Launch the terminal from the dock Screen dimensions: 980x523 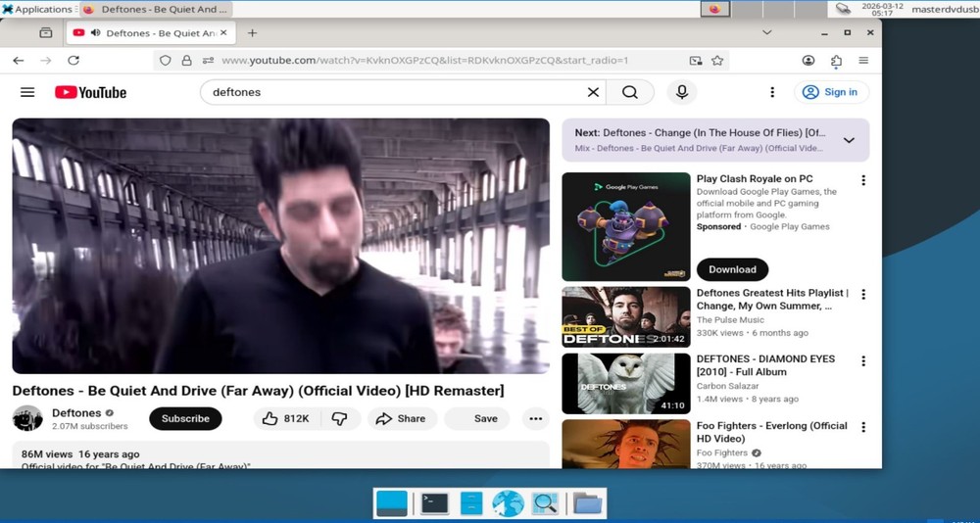pos(434,503)
